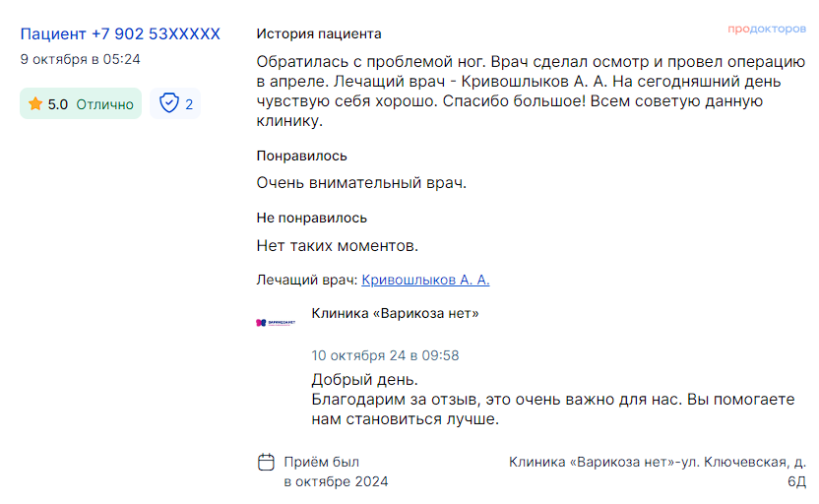Image resolution: width=819 pixels, height=504 pixels.
Task: Click the orange star rating icon
Action: pos(35,103)
